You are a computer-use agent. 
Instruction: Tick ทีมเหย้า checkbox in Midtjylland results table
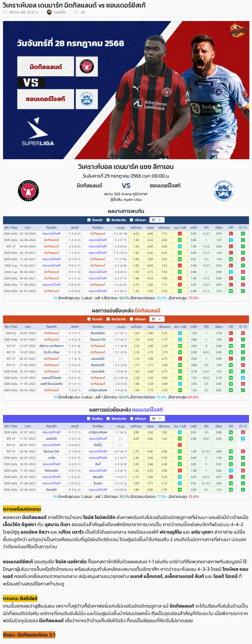89,319
